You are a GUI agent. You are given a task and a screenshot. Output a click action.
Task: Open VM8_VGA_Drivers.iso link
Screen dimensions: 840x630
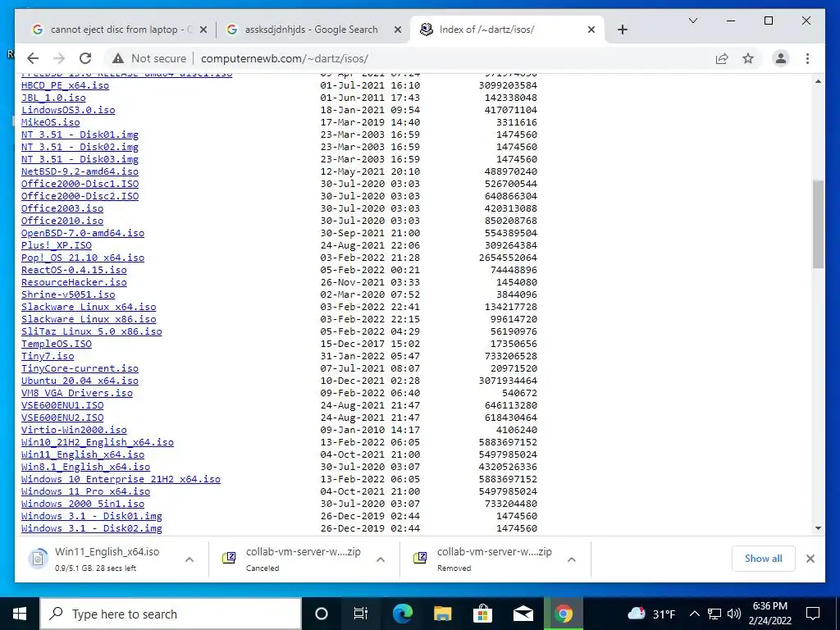77,393
